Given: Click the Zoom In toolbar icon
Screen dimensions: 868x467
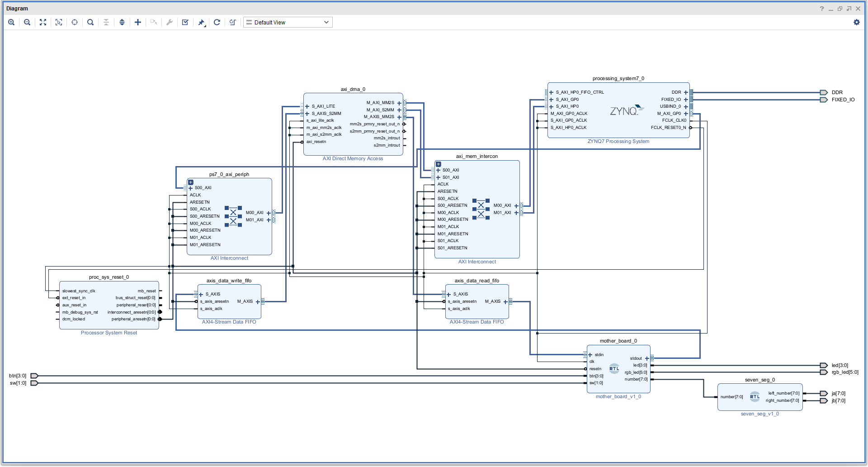Looking at the screenshot, I should tap(11, 22).
